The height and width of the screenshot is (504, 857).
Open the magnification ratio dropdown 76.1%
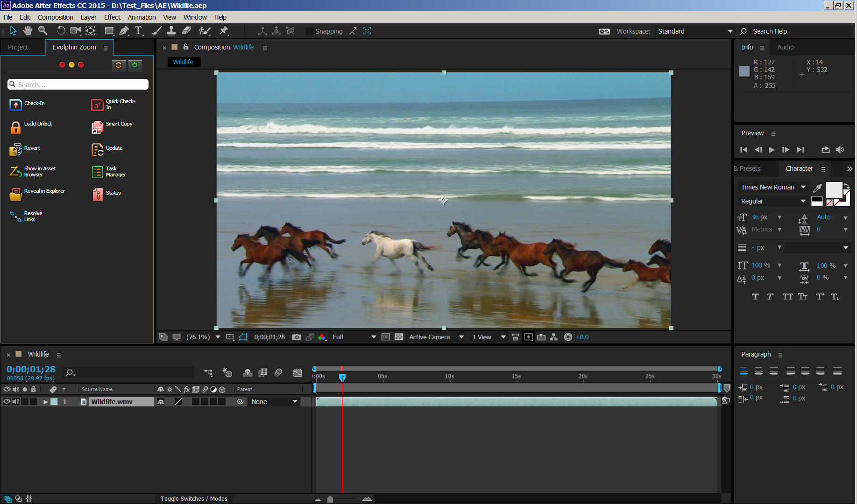pyautogui.click(x=203, y=337)
